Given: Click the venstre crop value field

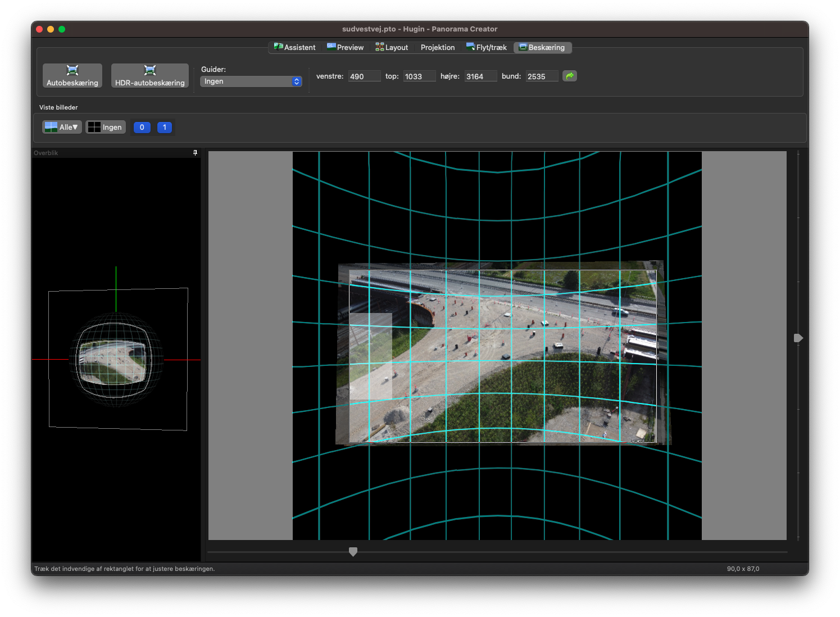Looking at the screenshot, I should pos(364,76).
